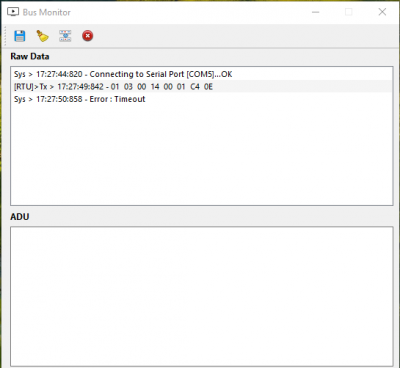Select the 'Error : Timeout' log row
Screen dimensions: 400x368
[x=202, y=99]
